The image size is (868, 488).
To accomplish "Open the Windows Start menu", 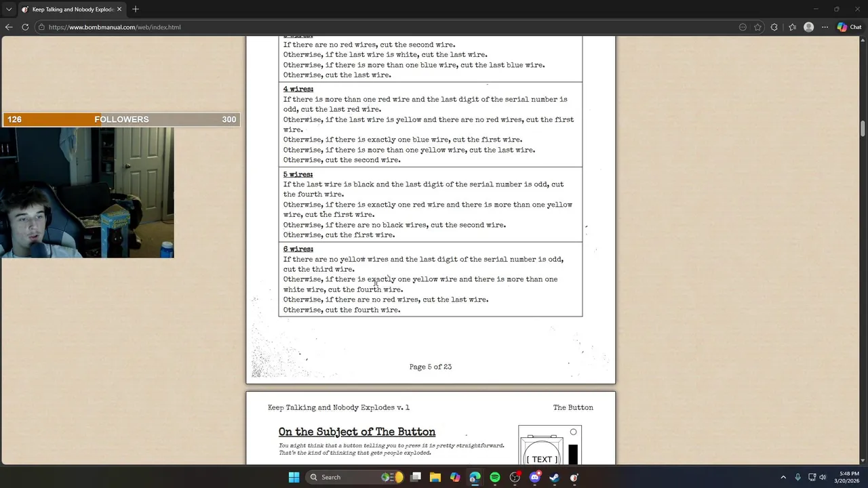I will point(294,477).
